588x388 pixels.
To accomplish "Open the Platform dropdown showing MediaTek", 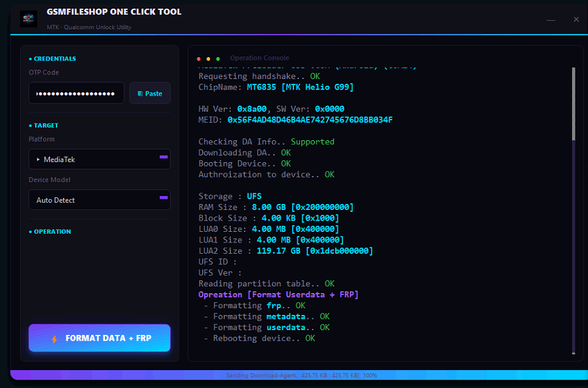I will [100, 159].
